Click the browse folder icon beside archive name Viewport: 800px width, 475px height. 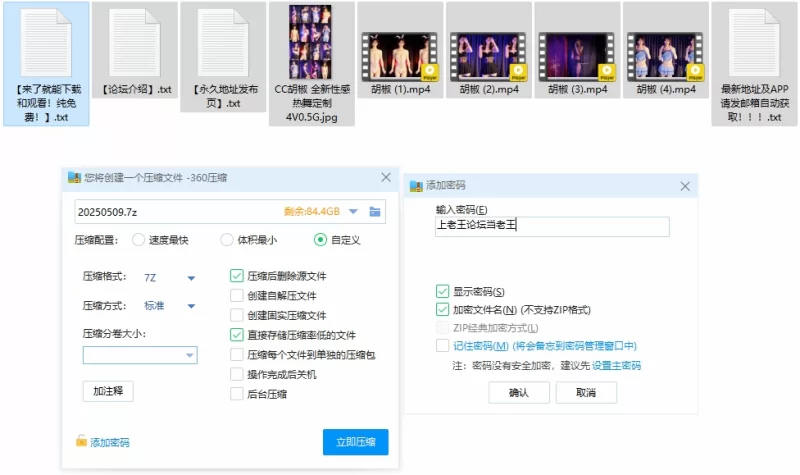(x=375, y=212)
